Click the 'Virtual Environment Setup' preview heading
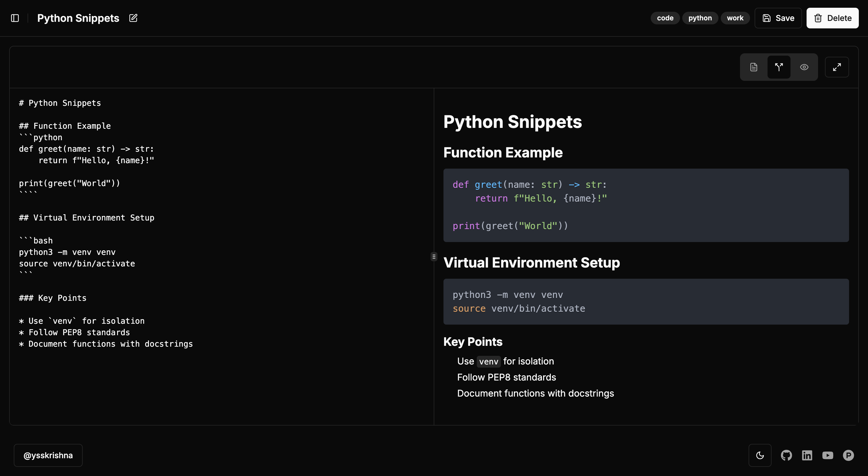Image resolution: width=868 pixels, height=476 pixels. pyautogui.click(x=531, y=263)
